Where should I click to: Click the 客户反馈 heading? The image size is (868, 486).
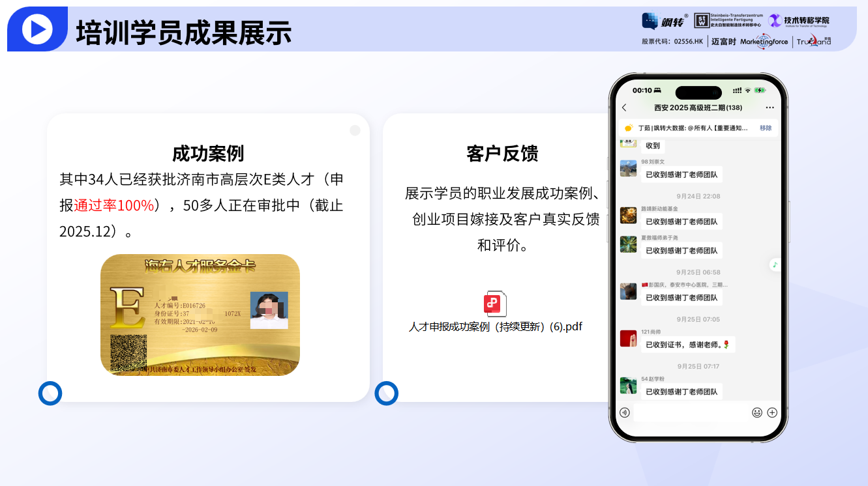coord(502,154)
